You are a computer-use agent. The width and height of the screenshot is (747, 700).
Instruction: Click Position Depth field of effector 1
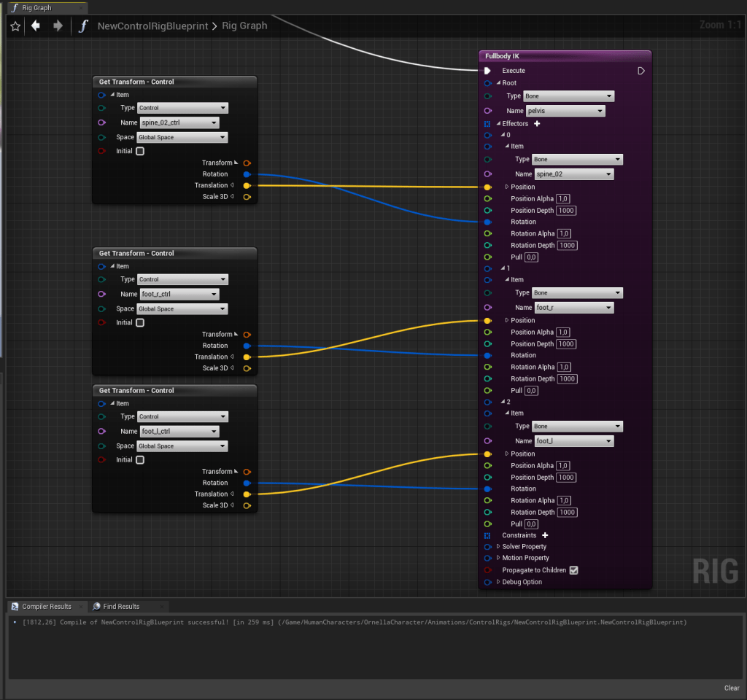[x=566, y=344]
